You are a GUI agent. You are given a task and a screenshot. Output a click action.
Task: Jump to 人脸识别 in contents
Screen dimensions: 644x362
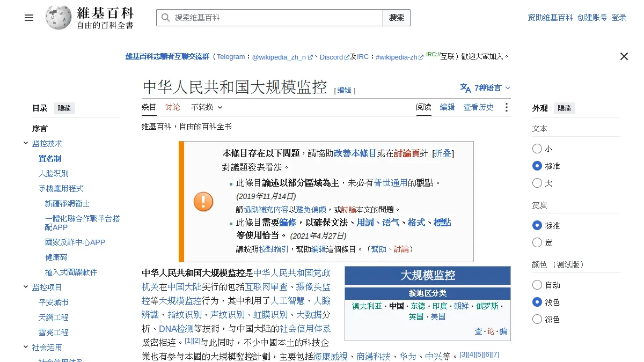(x=54, y=174)
